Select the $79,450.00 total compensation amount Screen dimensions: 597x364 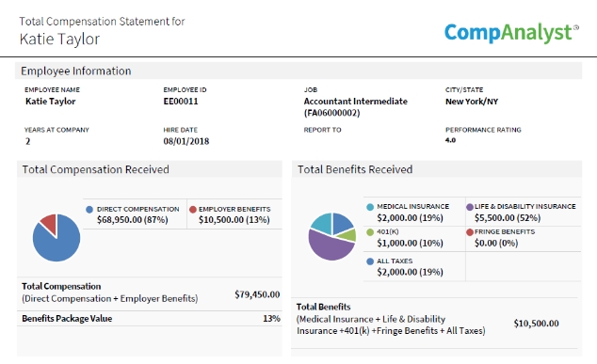257,294
